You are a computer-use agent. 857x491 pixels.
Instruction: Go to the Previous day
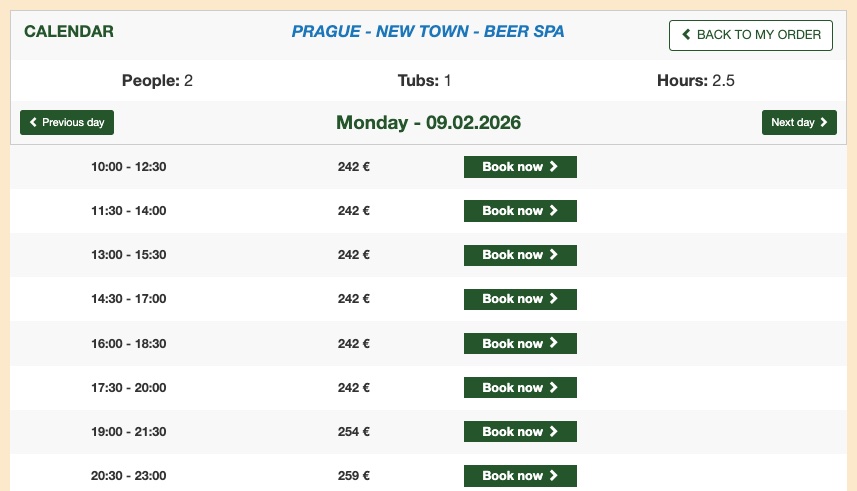point(67,122)
